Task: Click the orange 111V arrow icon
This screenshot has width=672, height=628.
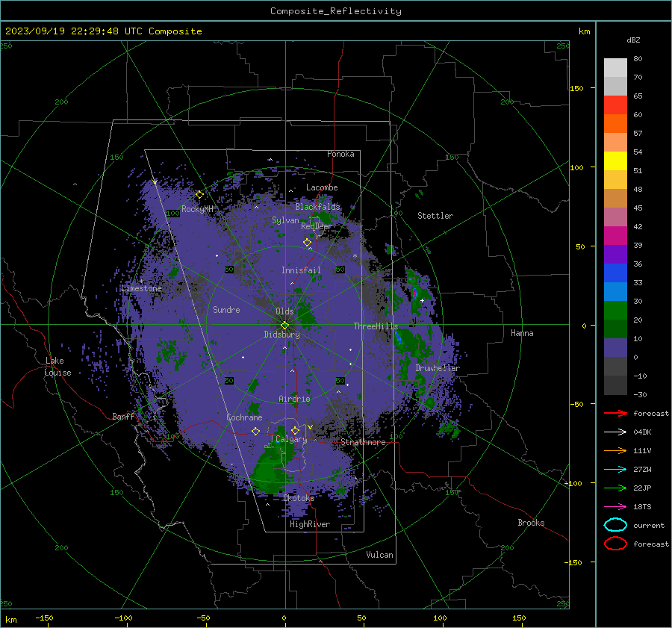Action: click(615, 450)
